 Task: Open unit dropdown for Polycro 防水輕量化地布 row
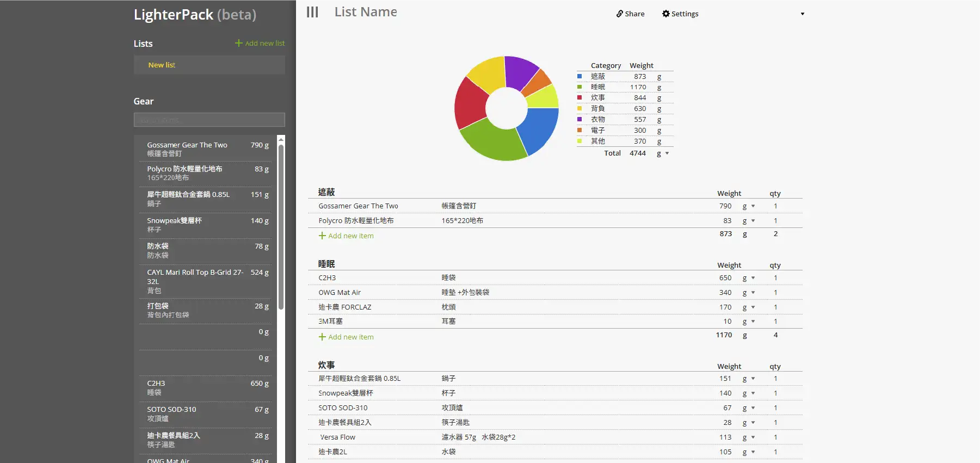tap(753, 221)
